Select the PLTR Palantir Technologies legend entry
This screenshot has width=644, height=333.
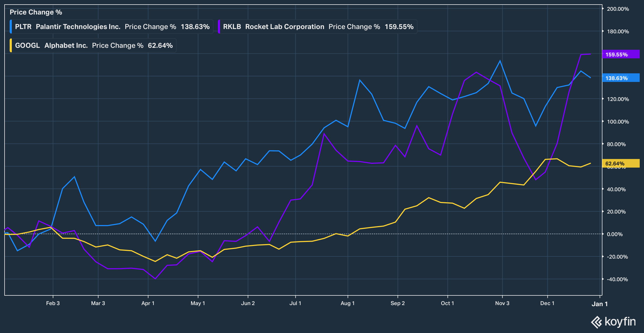(112, 27)
